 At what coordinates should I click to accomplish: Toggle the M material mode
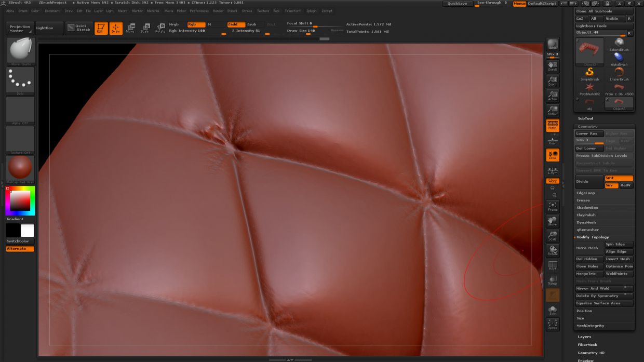(x=209, y=24)
